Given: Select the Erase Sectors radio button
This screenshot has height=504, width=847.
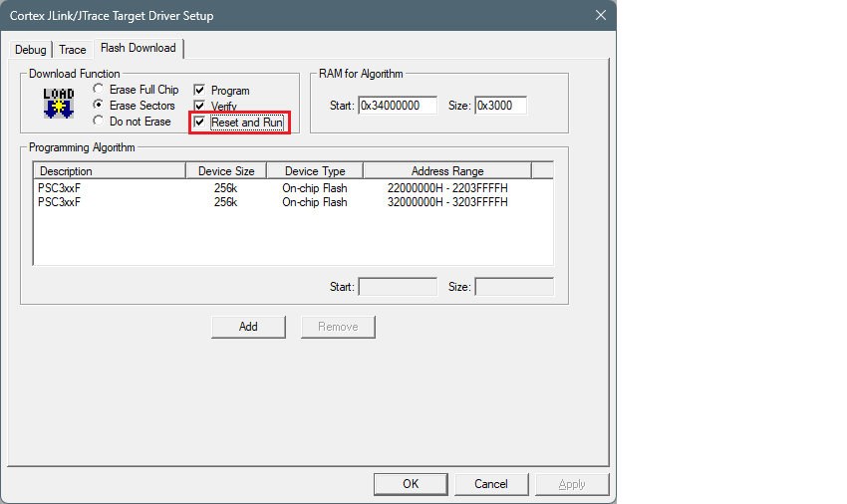Looking at the screenshot, I should tap(99, 106).
